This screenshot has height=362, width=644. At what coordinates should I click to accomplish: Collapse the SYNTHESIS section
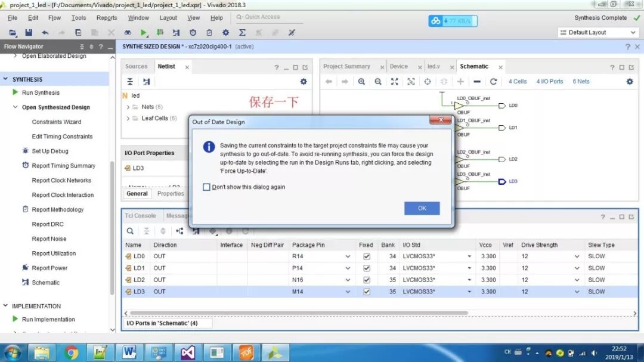coord(6,79)
